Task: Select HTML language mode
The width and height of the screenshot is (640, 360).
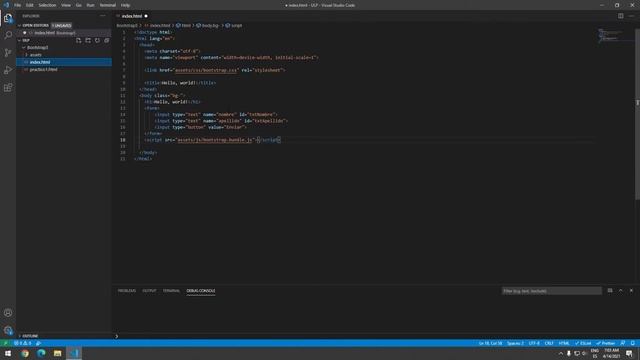Action: point(564,343)
